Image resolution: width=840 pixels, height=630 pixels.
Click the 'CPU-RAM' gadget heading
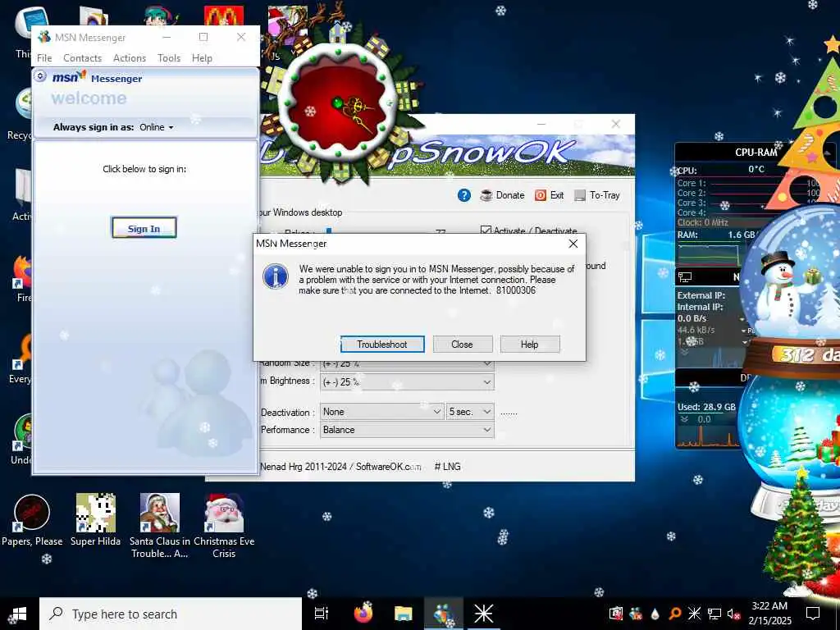756,152
